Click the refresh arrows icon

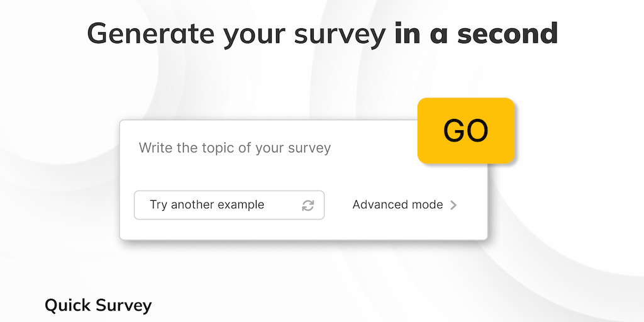[x=308, y=206]
